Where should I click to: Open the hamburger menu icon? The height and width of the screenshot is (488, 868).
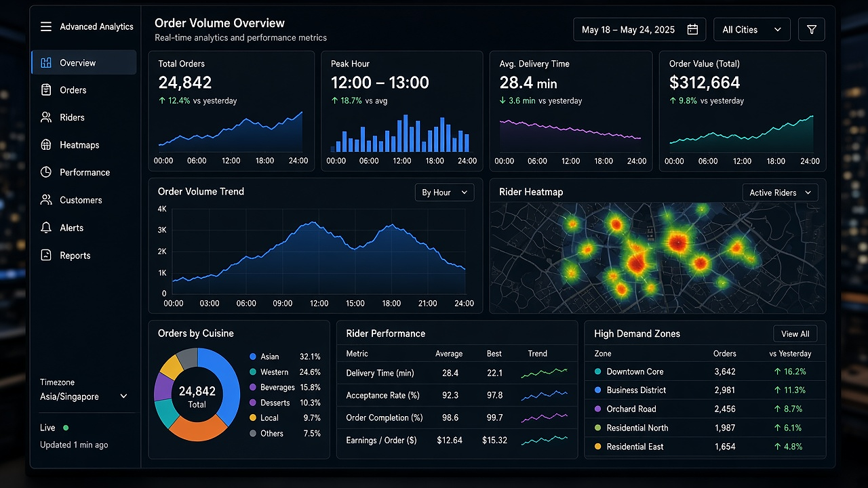[x=46, y=26]
